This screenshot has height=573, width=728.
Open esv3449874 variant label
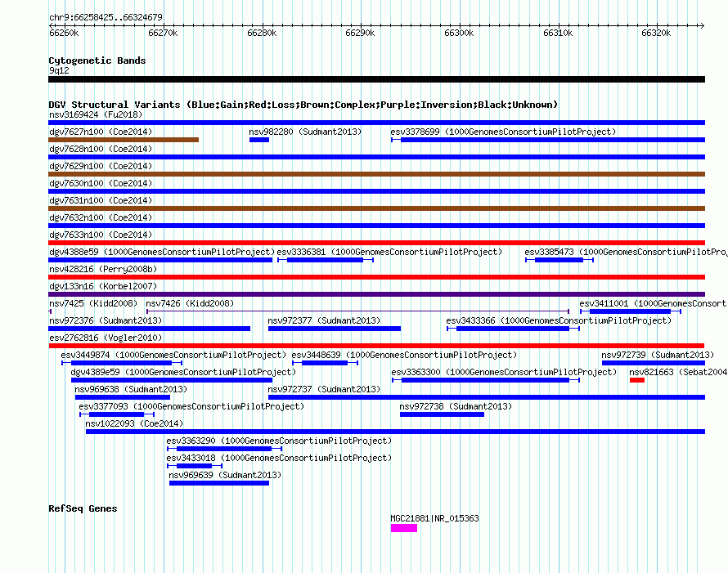coord(173,355)
